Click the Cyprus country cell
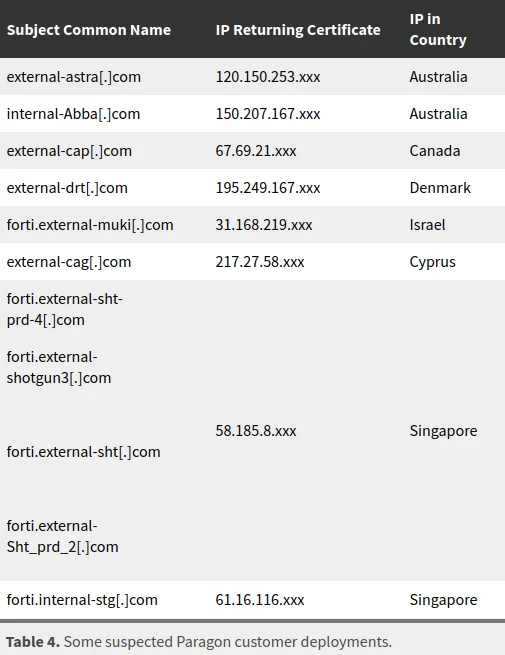The height and width of the screenshot is (655, 505). [x=432, y=262]
